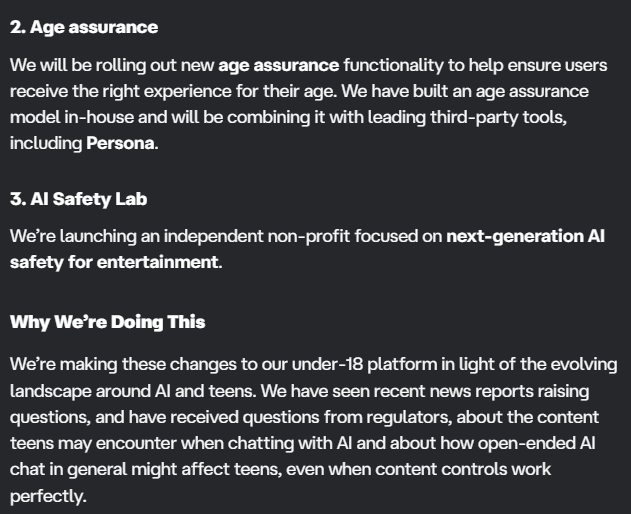Click the "2. Age assurance" heading

coord(84,27)
